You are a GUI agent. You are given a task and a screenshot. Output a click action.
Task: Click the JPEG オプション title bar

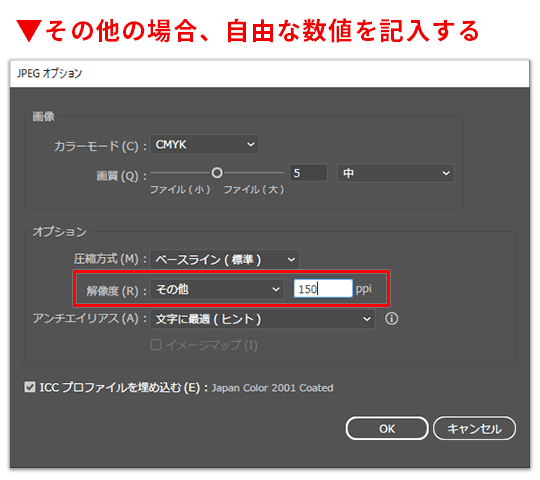click(x=270, y=73)
